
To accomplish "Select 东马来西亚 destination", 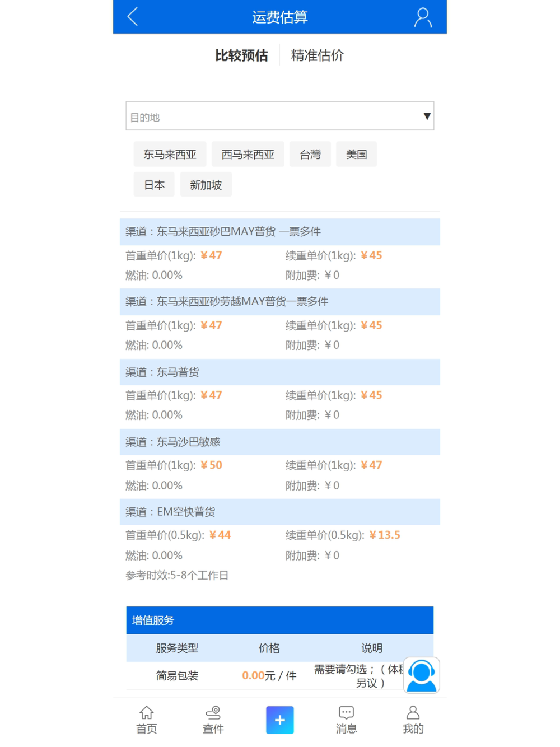I will coord(170,154).
